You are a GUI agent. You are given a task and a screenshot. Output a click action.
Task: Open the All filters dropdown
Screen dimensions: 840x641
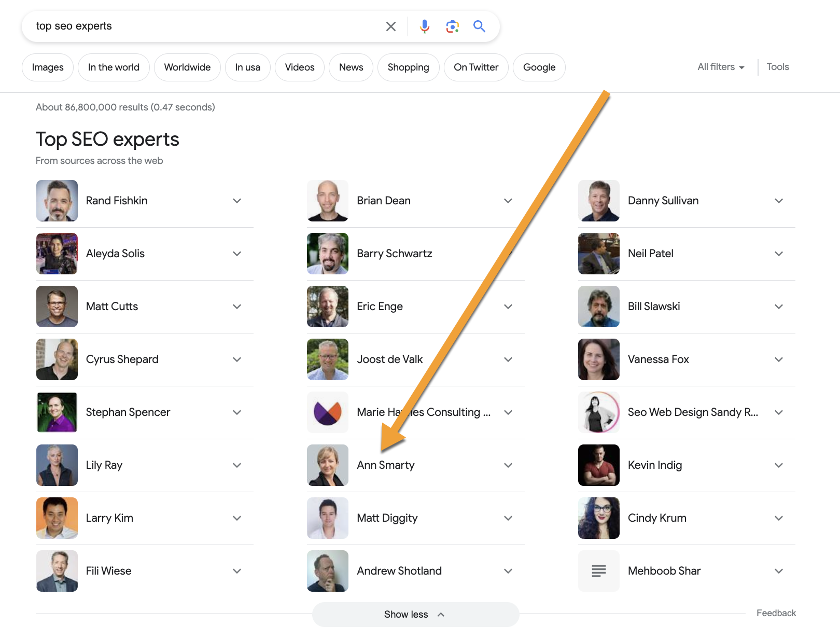[x=721, y=67]
